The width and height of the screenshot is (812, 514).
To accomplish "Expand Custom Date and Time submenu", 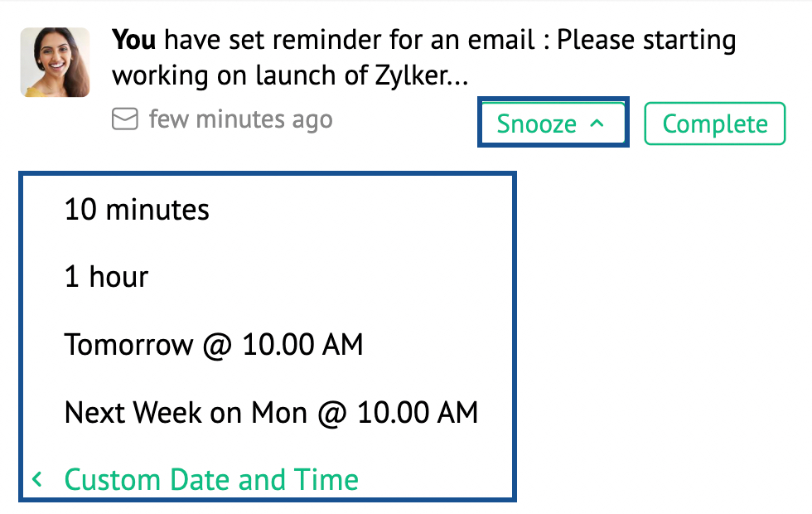I will 211,479.
